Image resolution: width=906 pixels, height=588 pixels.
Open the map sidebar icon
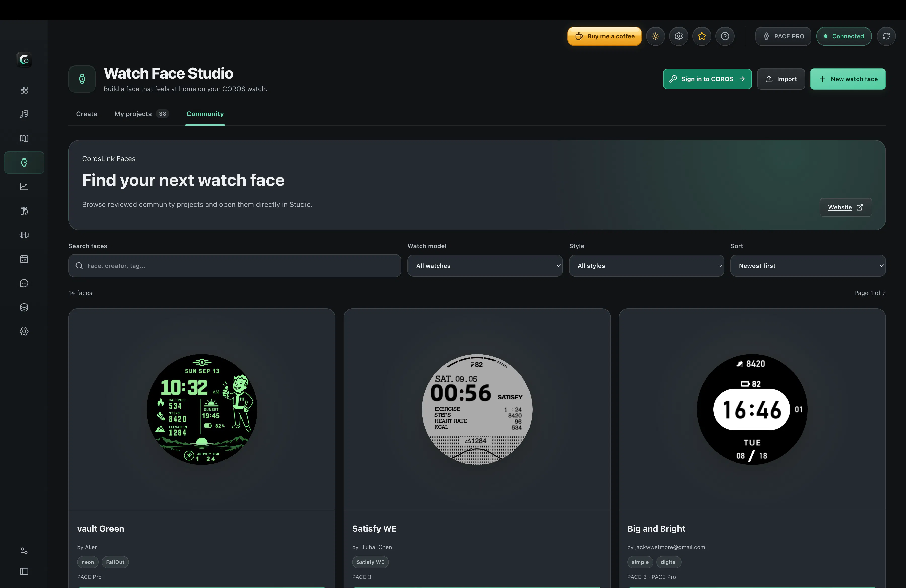point(24,138)
